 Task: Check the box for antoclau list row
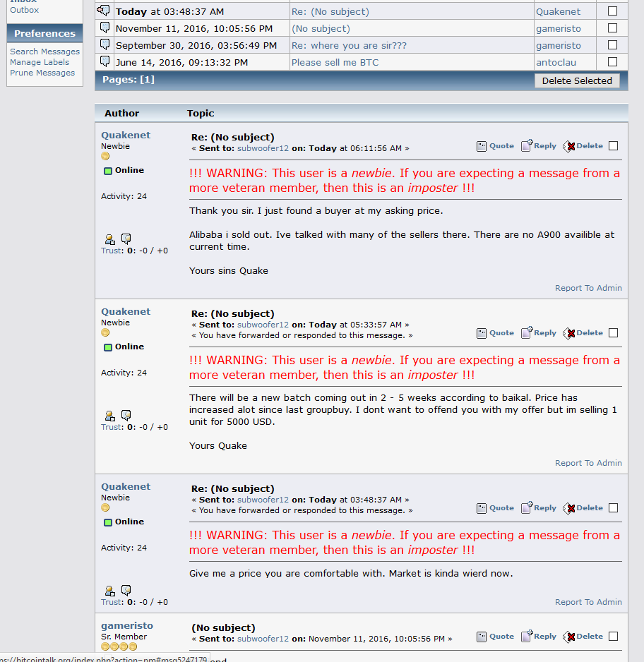pos(612,61)
